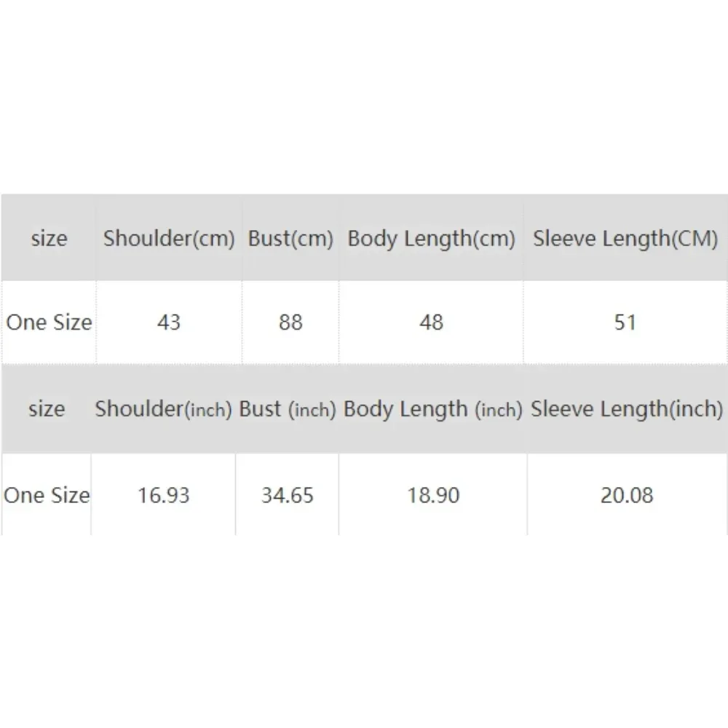Select the Shoulder(inch) column header
Viewport: 728px width, 728px height.
tap(163, 409)
